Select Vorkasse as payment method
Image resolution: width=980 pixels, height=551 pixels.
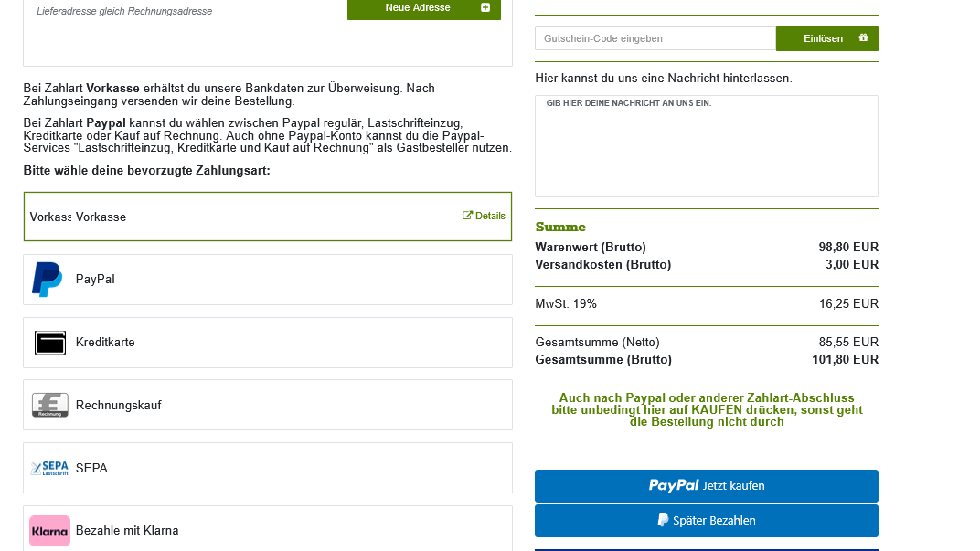tap(268, 217)
